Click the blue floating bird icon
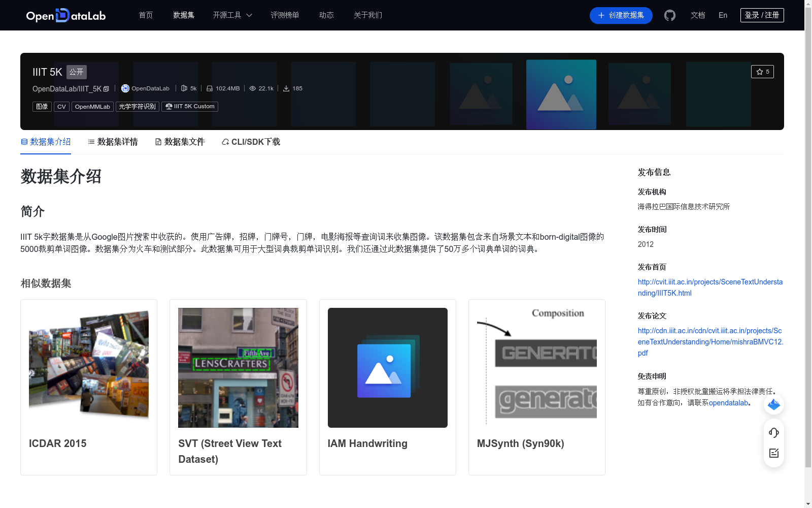Viewport: 812px width, 508px height. (774, 404)
